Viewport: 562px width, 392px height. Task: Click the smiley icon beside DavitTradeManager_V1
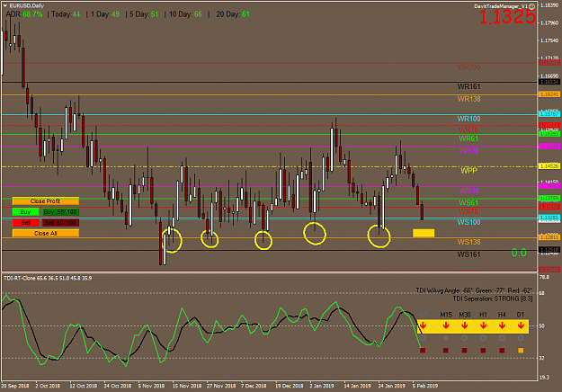[x=532, y=6]
